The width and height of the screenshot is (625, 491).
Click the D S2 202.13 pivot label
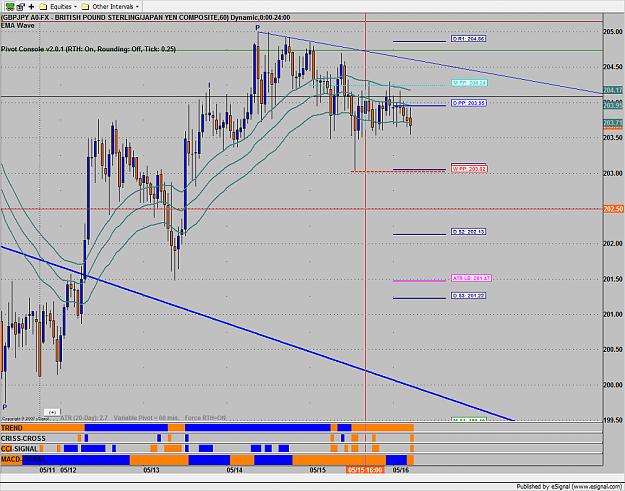click(x=468, y=232)
